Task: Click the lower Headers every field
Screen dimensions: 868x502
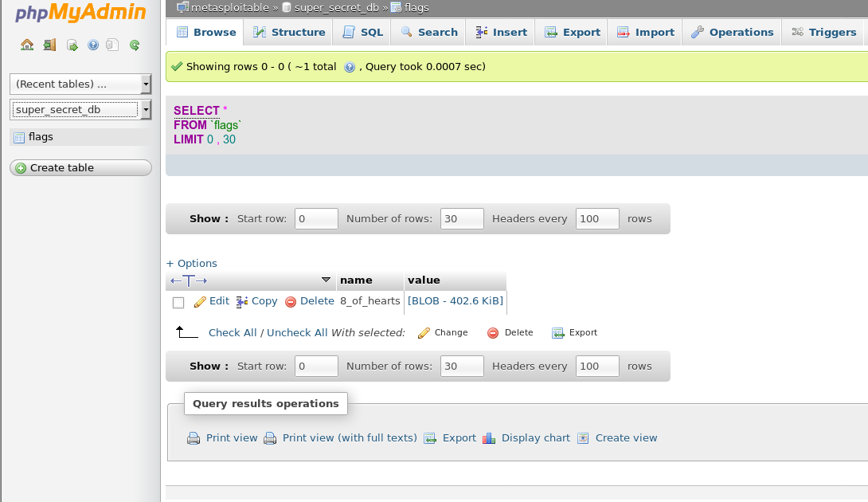Action: click(x=597, y=367)
